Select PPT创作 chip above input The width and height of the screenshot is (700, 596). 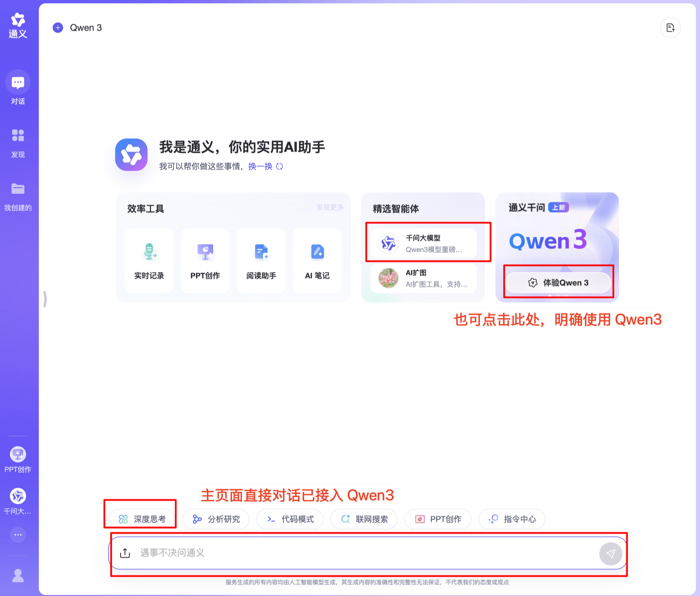coord(438,519)
